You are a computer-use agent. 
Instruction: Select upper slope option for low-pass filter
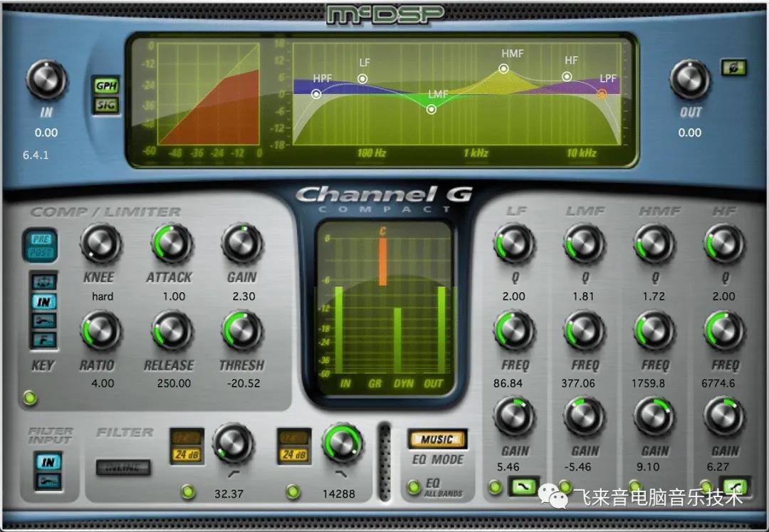point(294,437)
